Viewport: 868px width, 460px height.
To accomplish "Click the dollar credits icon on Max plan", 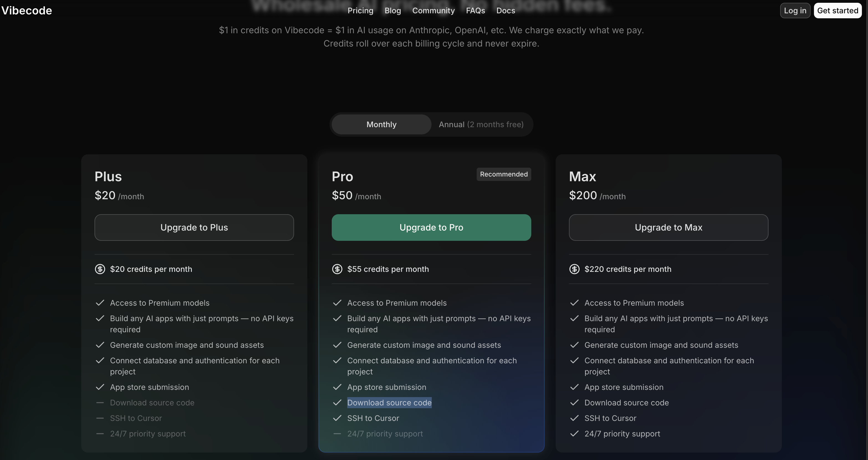I will (575, 269).
